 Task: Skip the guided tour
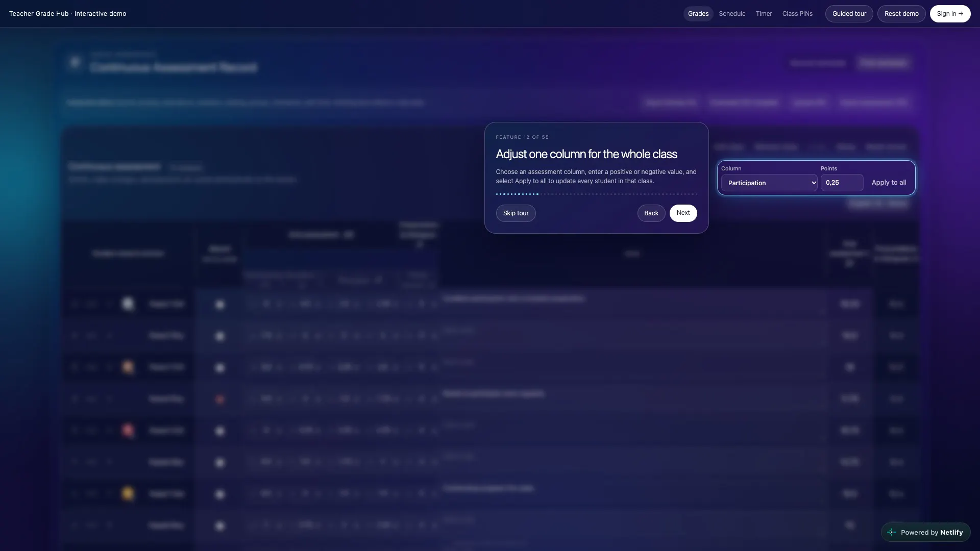click(516, 213)
